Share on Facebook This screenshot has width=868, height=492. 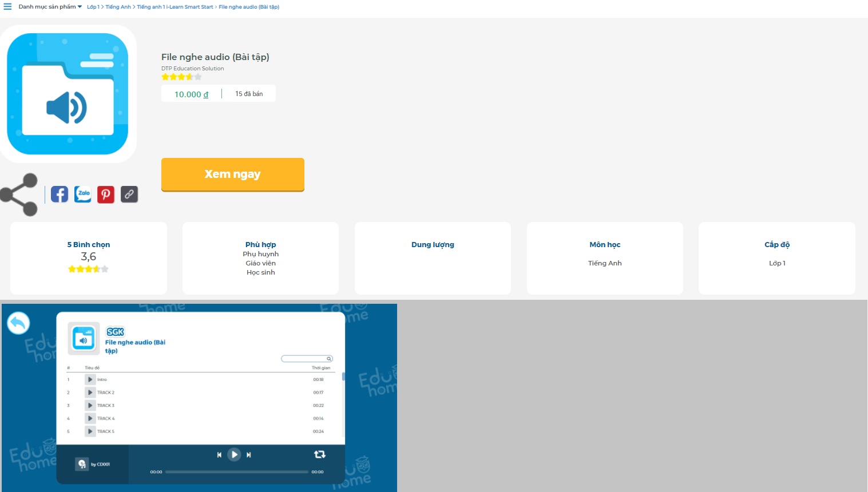60,195
